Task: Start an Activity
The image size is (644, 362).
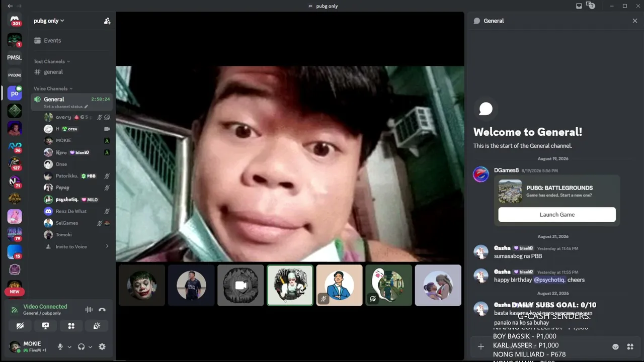Action: click(x=71, y=326)
